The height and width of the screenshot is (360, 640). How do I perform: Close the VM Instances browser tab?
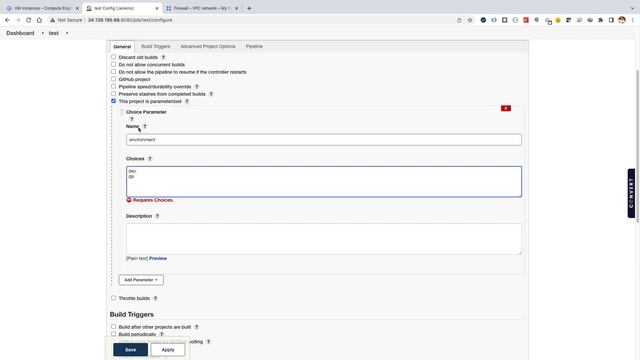(x=77, y=8)
